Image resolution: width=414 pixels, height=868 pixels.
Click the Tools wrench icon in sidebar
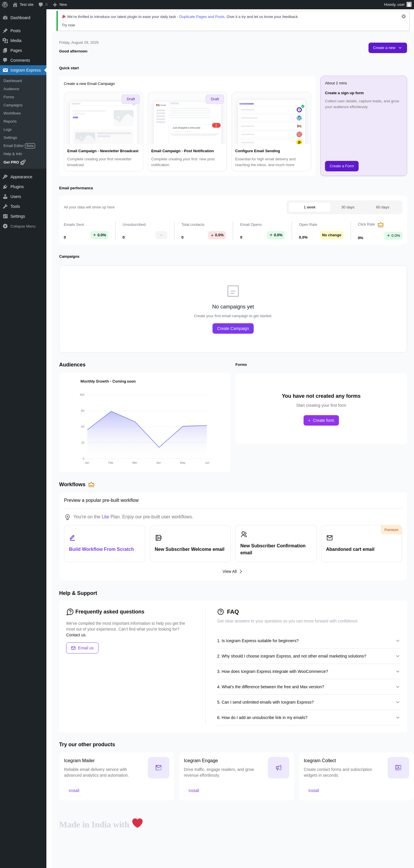pos(5,206)
